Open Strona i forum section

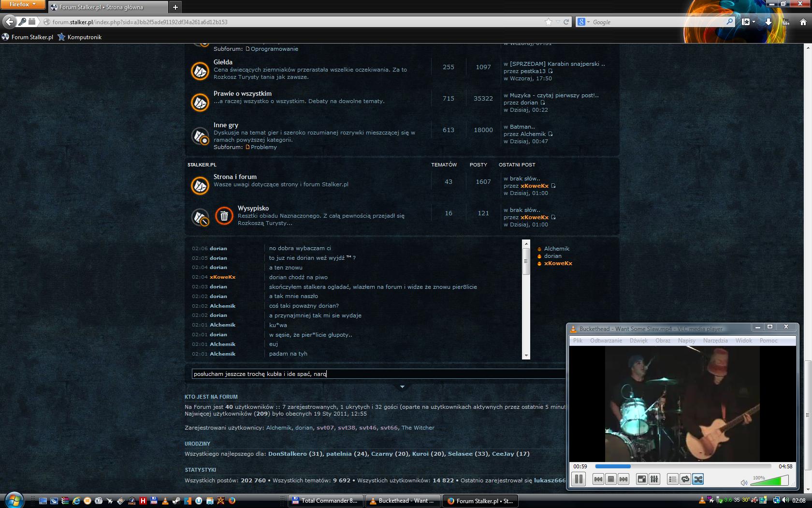235,177
